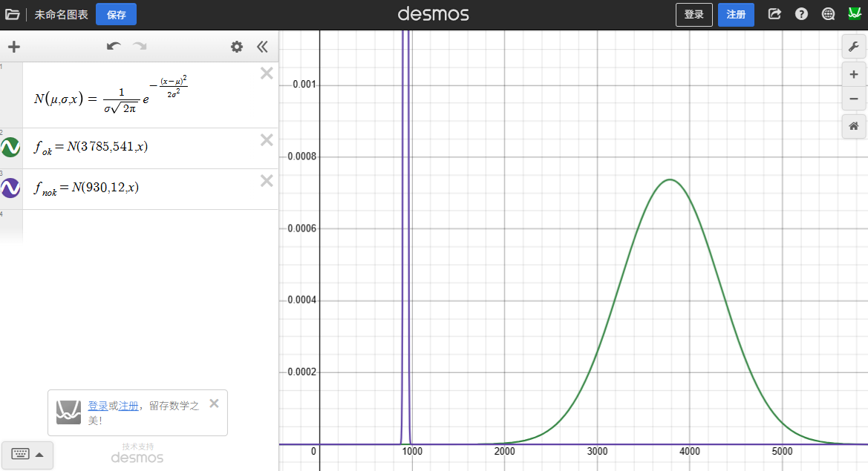Delete the N(μ,σ,x) expression
Screen dimensions: 868x471
coord(267,73)
